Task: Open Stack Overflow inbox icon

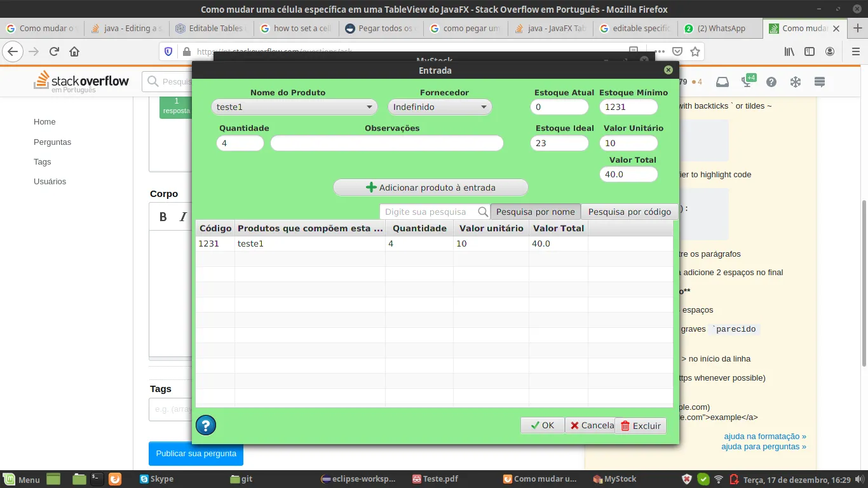Action: pyautogui.click(x=722, y=82)
